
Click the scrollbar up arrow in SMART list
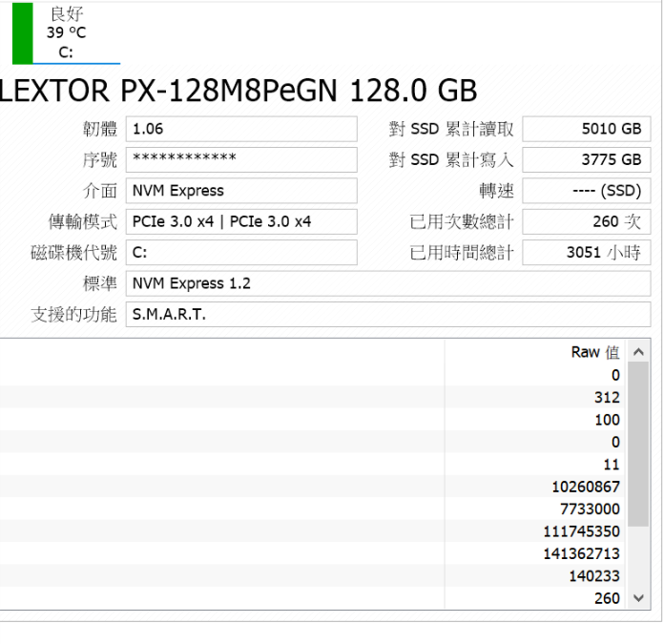[638, 352]
